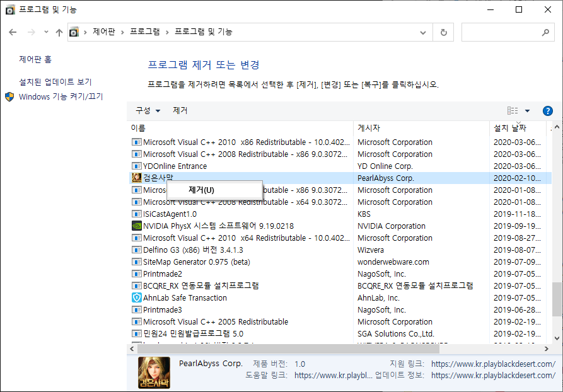The height and width of the screenshot is (392, 563).
Task: Click the control panel icon in address bar
Action: [74, 32]
